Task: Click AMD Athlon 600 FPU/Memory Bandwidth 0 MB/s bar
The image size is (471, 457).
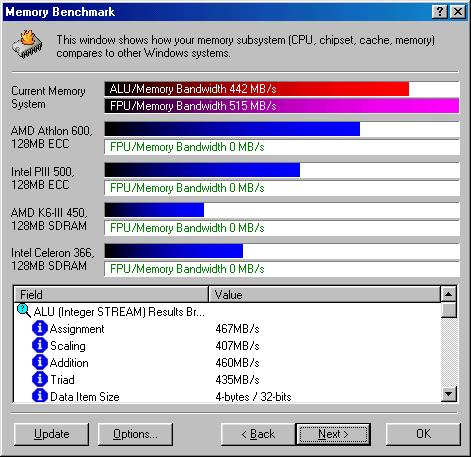Action: [282, 147]
